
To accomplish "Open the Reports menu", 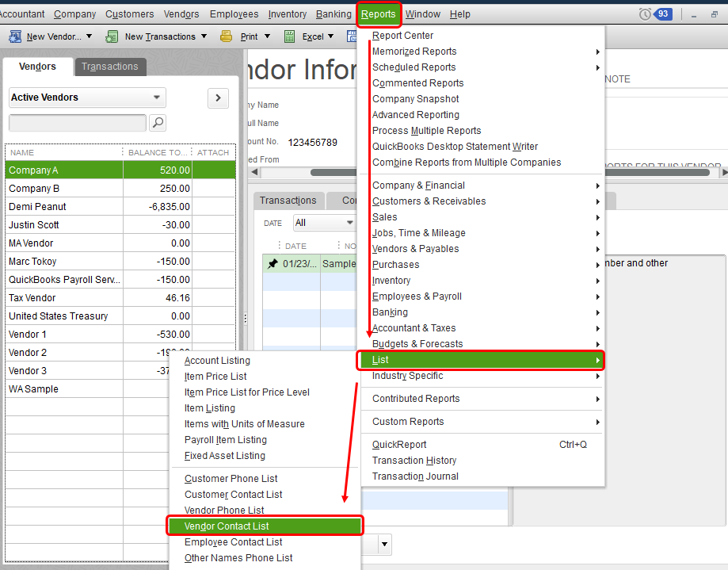I will [x=379, y=14].
